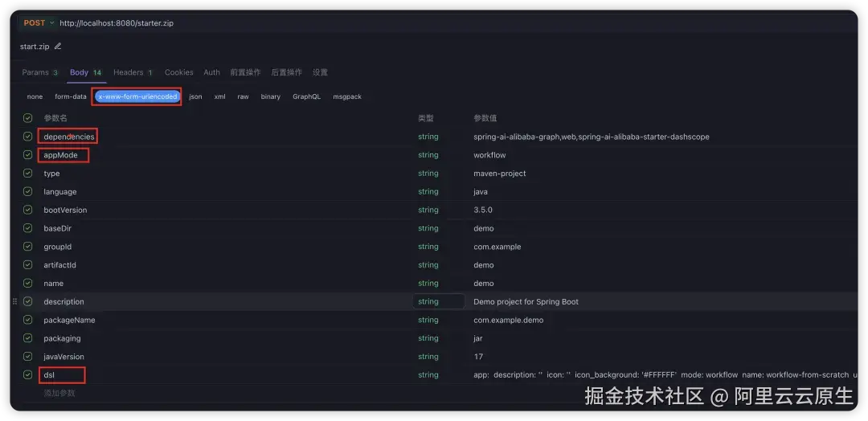Click the jar value cell
This screenshot has height=421, width=868.
(x=477, y=338)
